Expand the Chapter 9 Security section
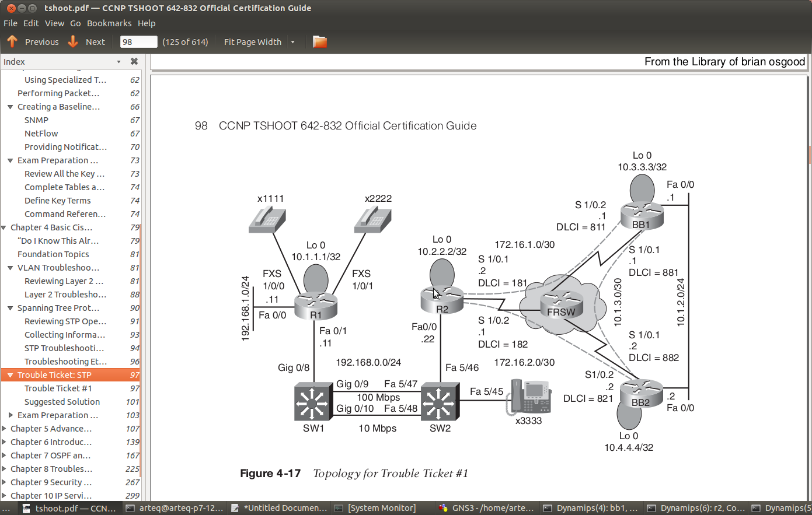Viewport: 812px width, 515px height. [x=4, y=482]
